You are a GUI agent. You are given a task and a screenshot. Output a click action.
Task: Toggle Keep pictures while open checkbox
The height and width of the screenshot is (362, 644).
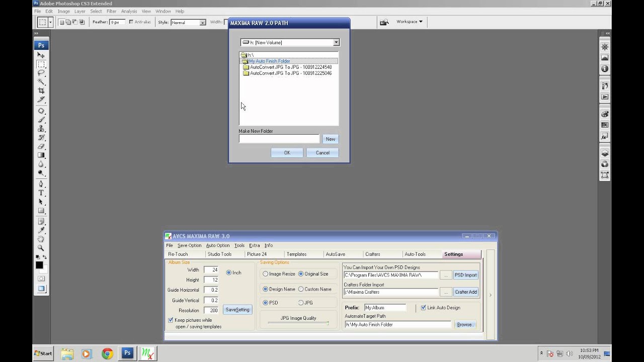click(x=171, y=320)
